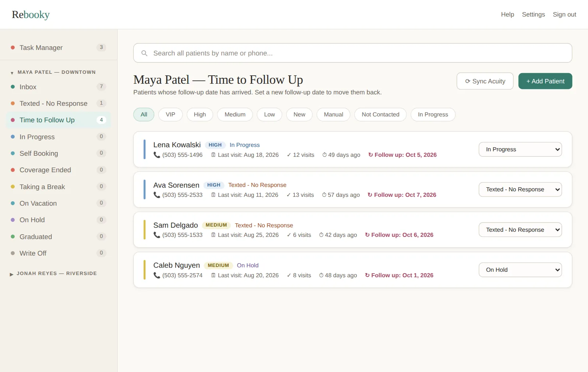This screenshot has height=372, width=588.
Task: Filter patients by Medium priority
Action: pos(235,115)
